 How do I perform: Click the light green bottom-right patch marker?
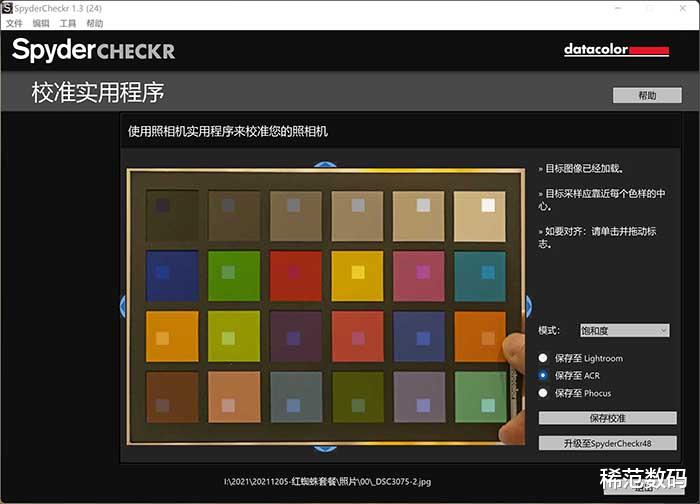pos(488,405)
